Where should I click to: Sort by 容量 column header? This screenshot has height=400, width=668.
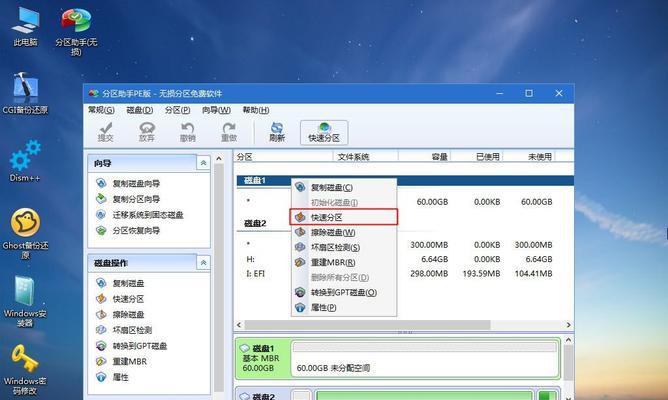[424, 157]
